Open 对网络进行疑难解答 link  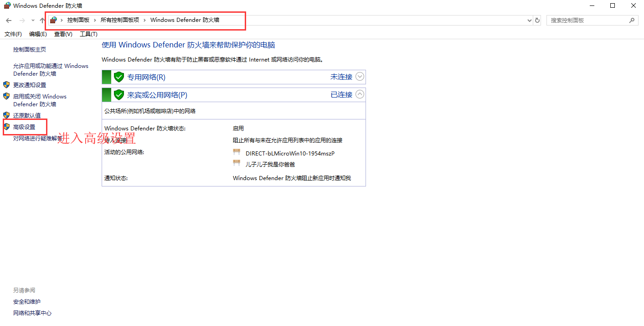point(38,139)
